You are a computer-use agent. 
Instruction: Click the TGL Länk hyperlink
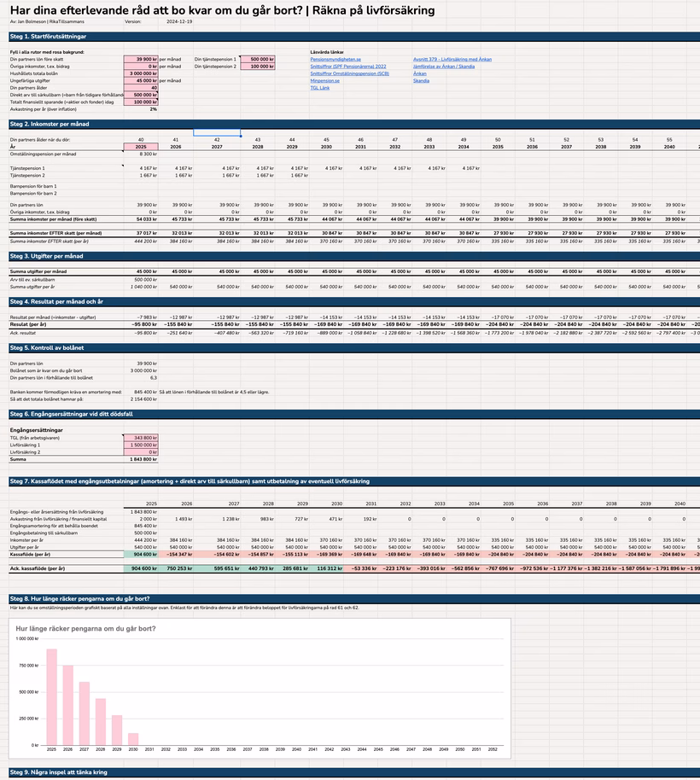[x=319, y=88]
